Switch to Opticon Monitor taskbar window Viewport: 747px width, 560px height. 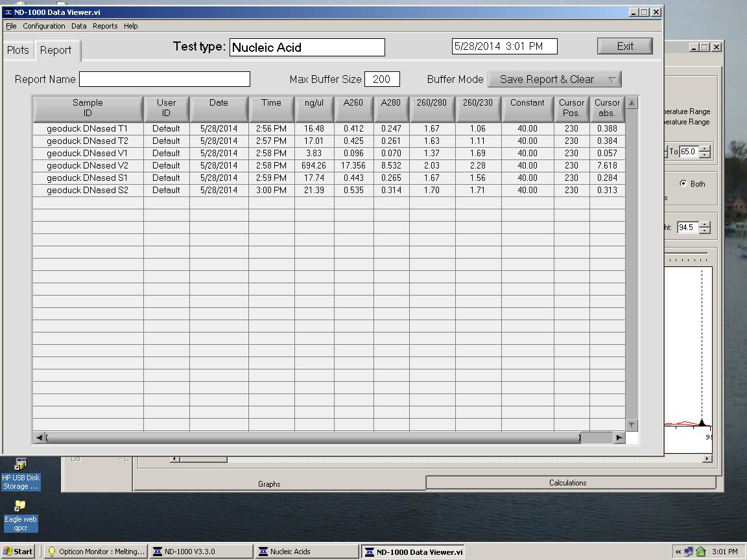pyautogui.click(x=96, y=552)
